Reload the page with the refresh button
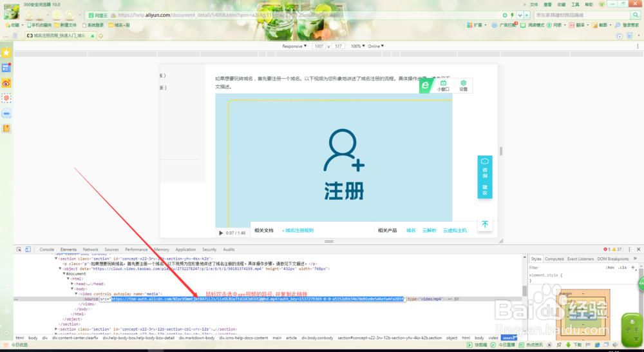The width and height of the screenshot is (644, 352). pos(57,15)
